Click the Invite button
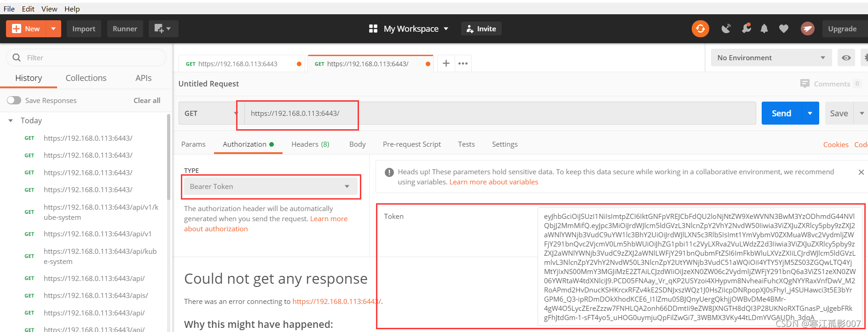 [481, 29]
